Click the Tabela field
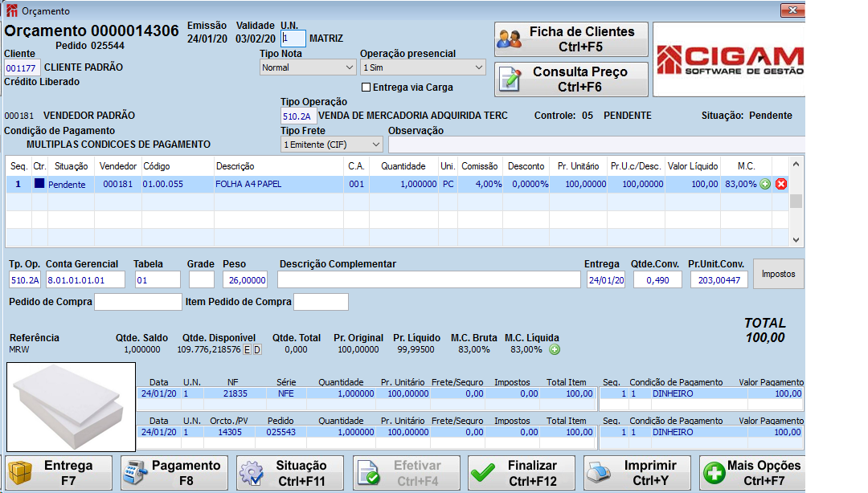868x493 pixels. [x=158, y=280]
